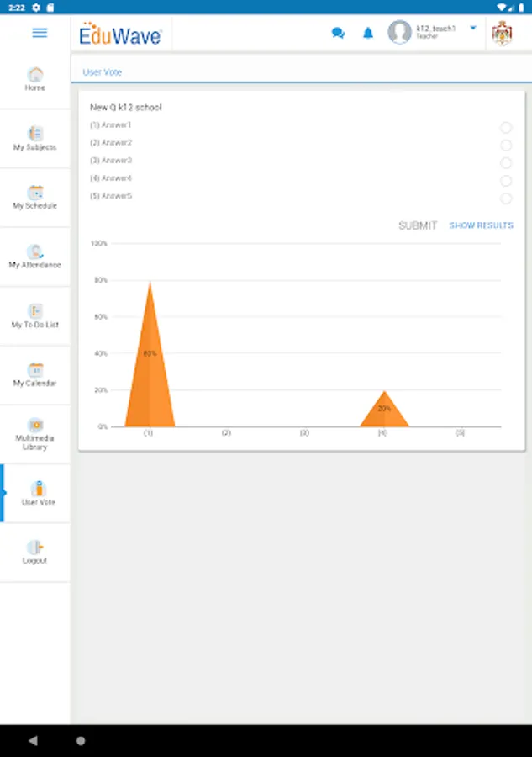Click the 20% orange chart peak

384,409
